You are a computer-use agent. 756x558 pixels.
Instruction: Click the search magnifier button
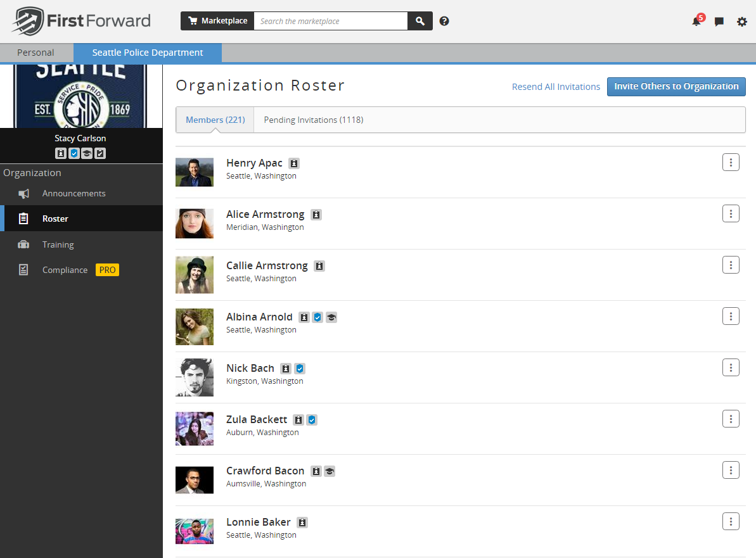[x=420, y=21]
